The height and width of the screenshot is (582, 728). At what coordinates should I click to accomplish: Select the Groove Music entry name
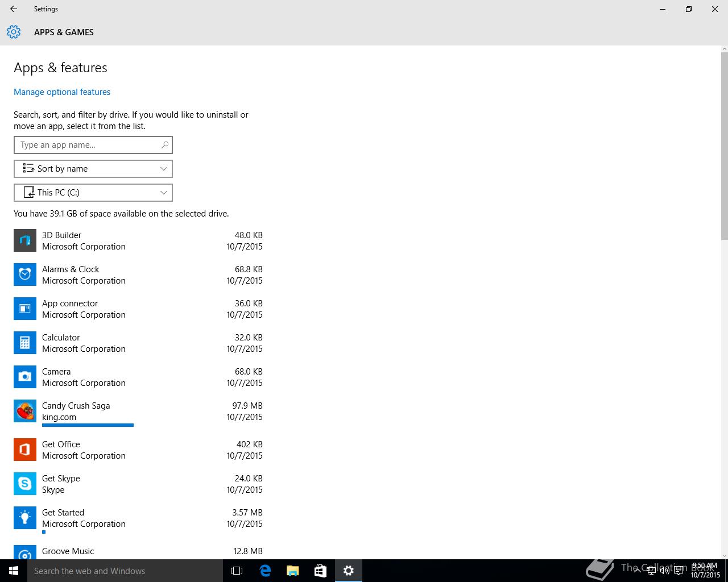(68, 551)
